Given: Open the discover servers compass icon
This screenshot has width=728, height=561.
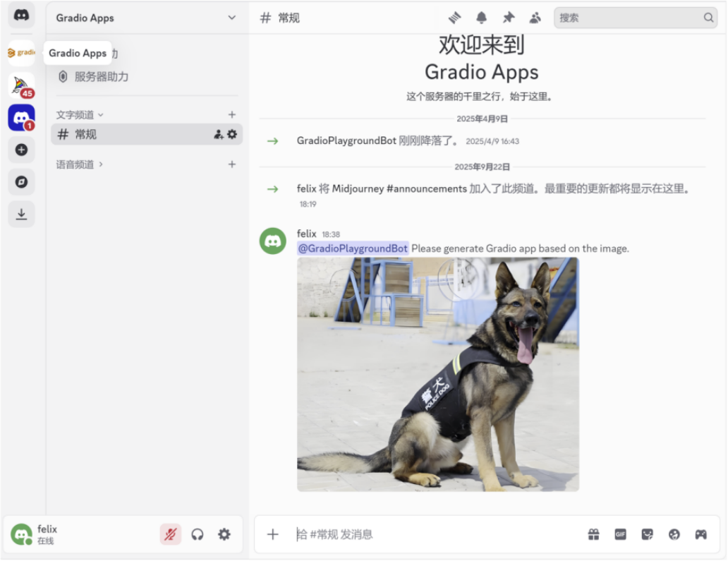Looking at the screenshot, I should 21,182.
